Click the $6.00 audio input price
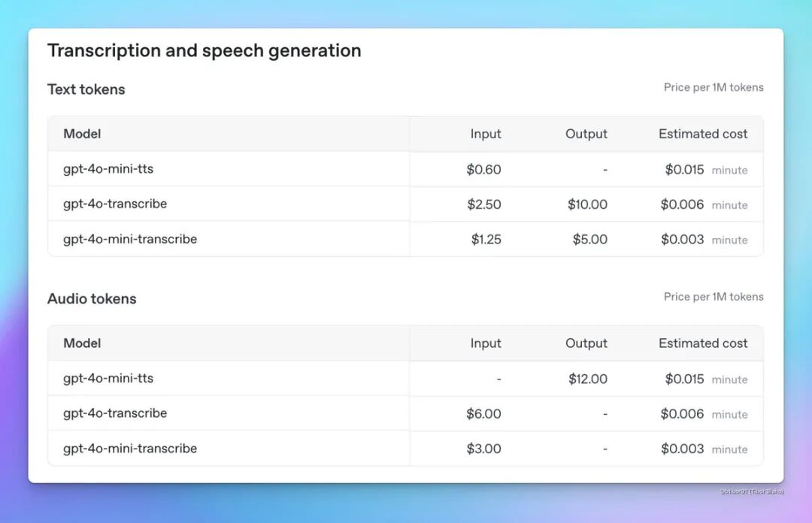The width and height of the screenshot is (812, 523). point(483,414)
